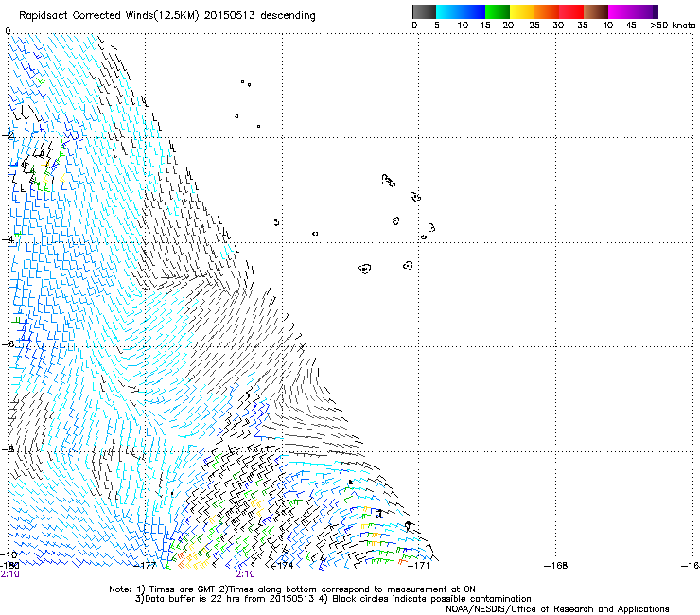Select the "-177" longitude axis label

pyautogui.click(x=146, y=566)
